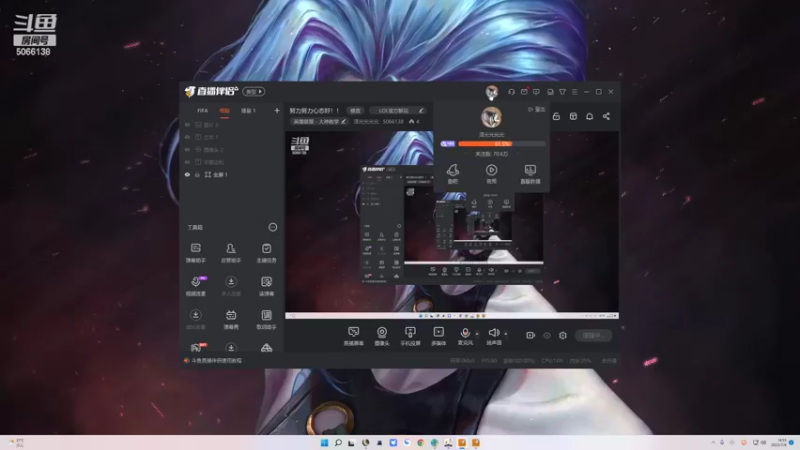Open 视频 from the profile popup
This screenshot has width=800, height=450.
491,173
